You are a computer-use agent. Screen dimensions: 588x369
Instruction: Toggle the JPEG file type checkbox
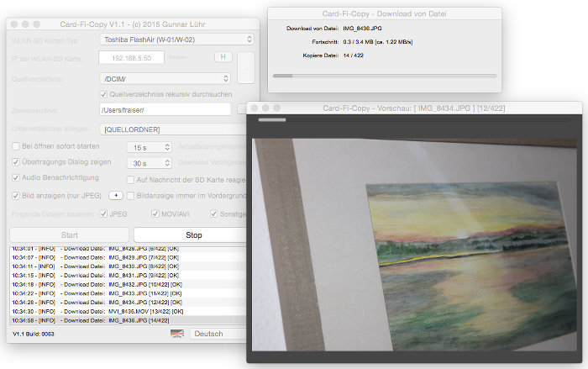click(103, 213)
